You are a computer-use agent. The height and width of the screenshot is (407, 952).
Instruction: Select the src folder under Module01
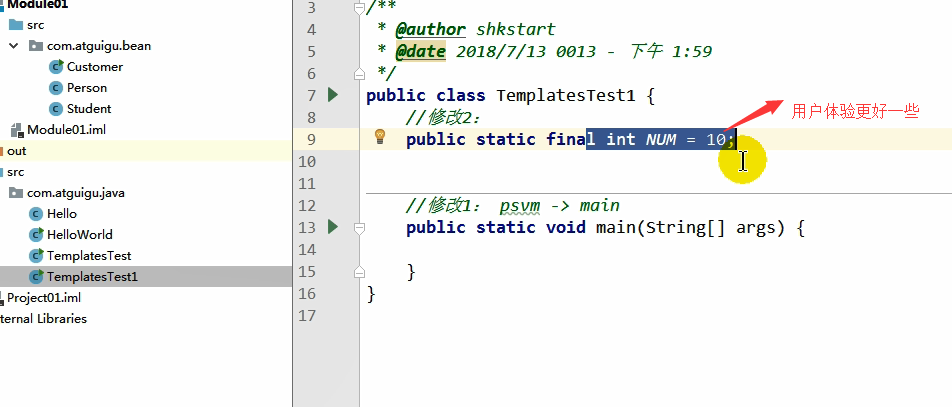click(35, 25)
